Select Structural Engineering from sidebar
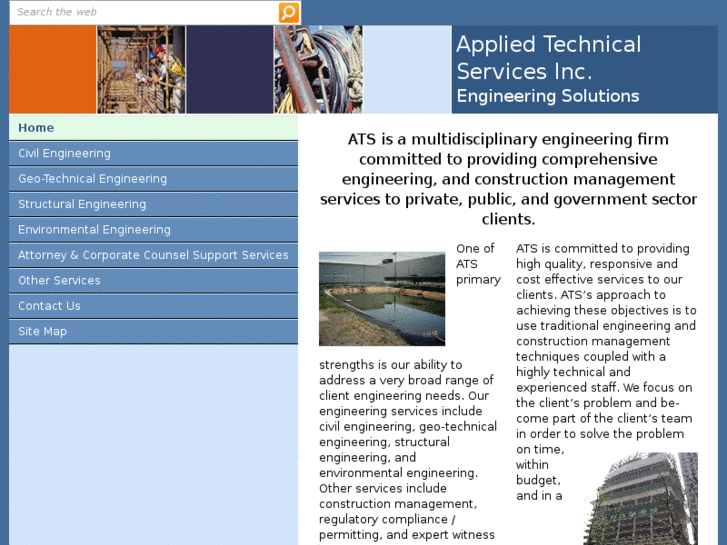Screen dimensions: 727x545 tap(153, 204)
